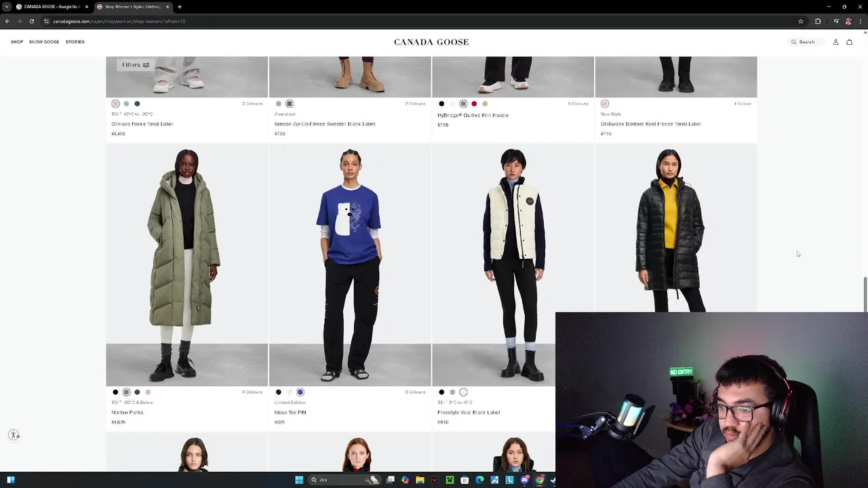Image resolution: width=868 pixels, height=488 pixels.
Task: Open Discord from the taskbar
Action: click(x=525, y=480)
